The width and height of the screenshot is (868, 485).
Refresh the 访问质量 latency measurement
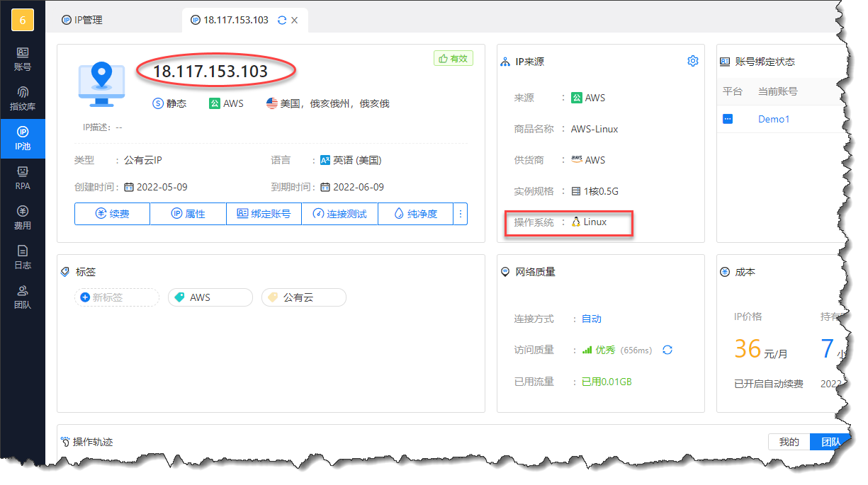click(x=667, y=350)
